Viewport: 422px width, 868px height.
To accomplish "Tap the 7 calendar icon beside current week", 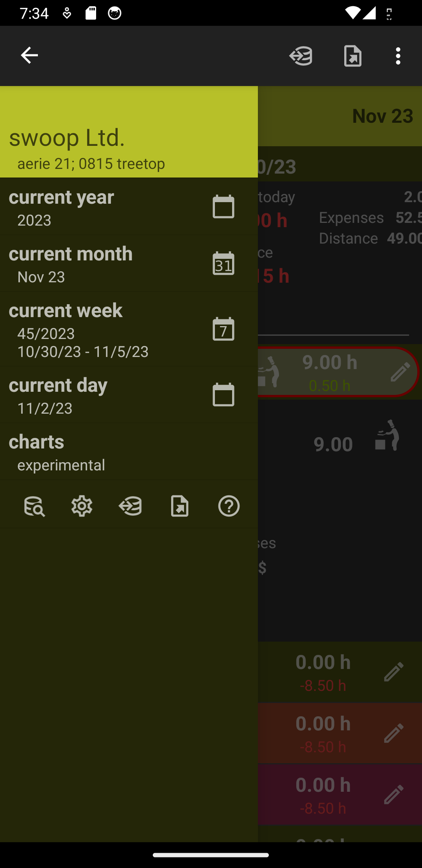I will coord(224,329).
